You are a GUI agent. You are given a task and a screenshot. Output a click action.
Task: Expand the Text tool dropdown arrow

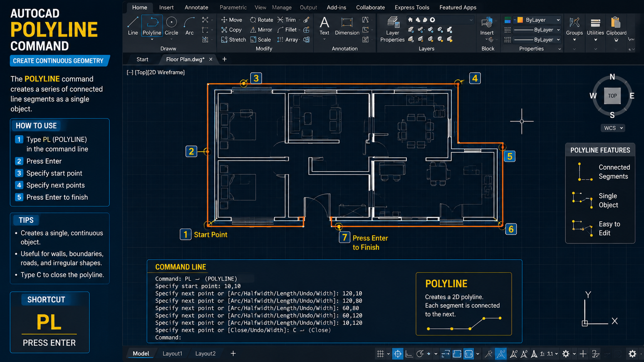click(324, 39)
